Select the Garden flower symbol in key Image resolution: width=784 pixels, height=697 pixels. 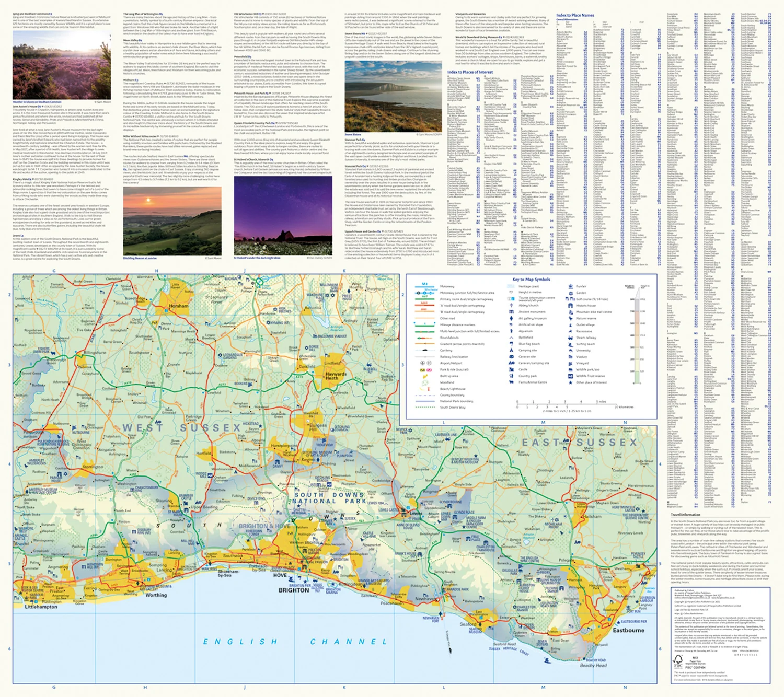[x=570, y=293]
